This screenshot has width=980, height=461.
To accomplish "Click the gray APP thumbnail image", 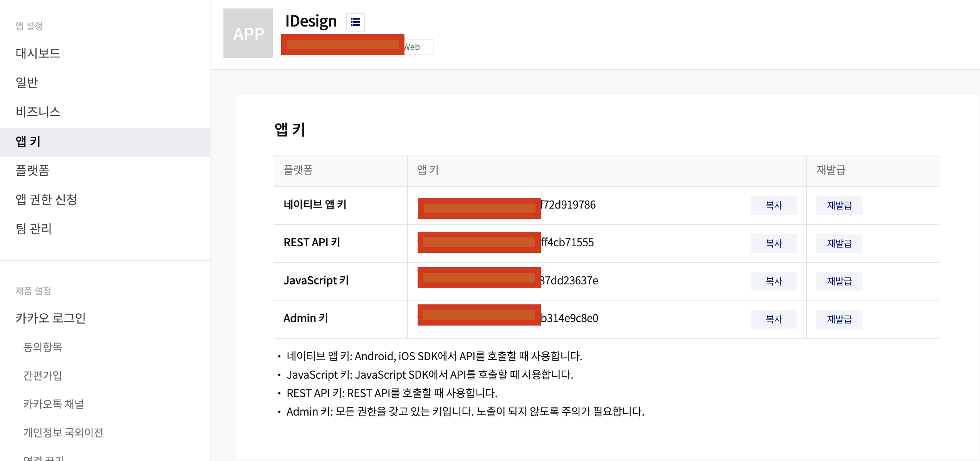I will pos(248,33).
